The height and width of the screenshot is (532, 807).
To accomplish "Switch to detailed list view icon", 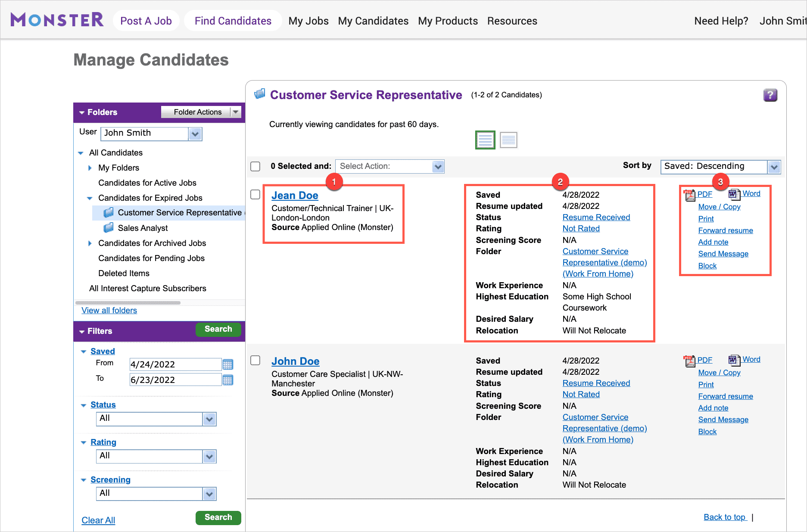I will tap(485, 140).
